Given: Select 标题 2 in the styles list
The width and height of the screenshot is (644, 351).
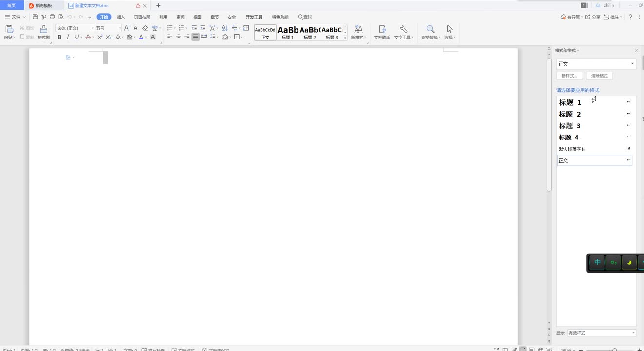Looking at the screenshot, I should point(595,114).
